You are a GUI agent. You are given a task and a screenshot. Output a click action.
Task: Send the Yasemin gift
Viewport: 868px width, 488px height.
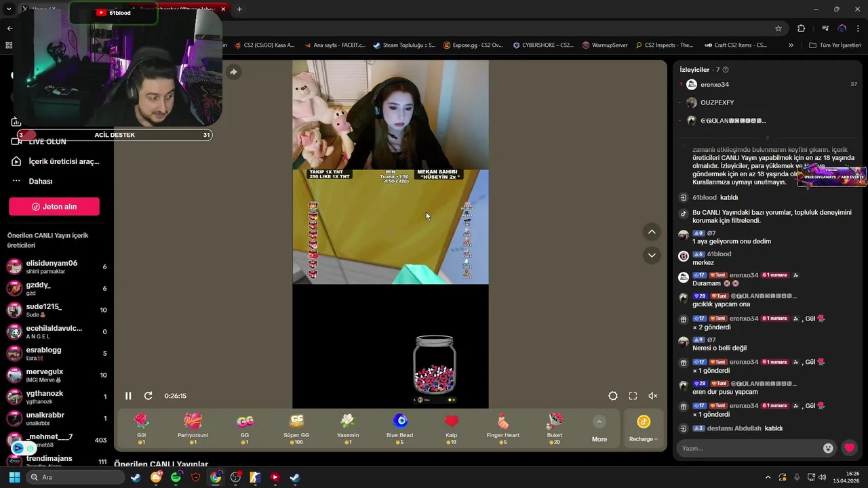point(348,428)
